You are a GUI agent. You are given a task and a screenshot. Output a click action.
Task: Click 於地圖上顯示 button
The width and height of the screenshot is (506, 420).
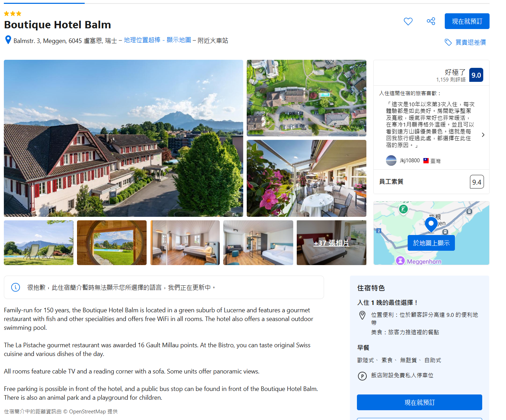431,243
